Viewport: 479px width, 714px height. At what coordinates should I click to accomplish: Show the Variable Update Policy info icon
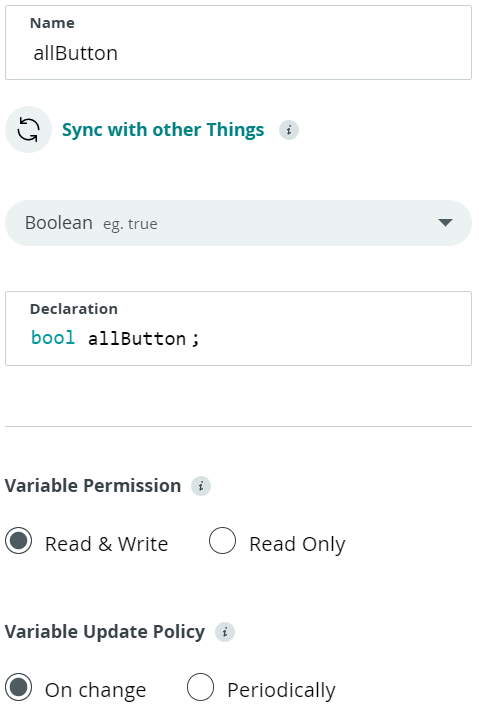[225, 632]
